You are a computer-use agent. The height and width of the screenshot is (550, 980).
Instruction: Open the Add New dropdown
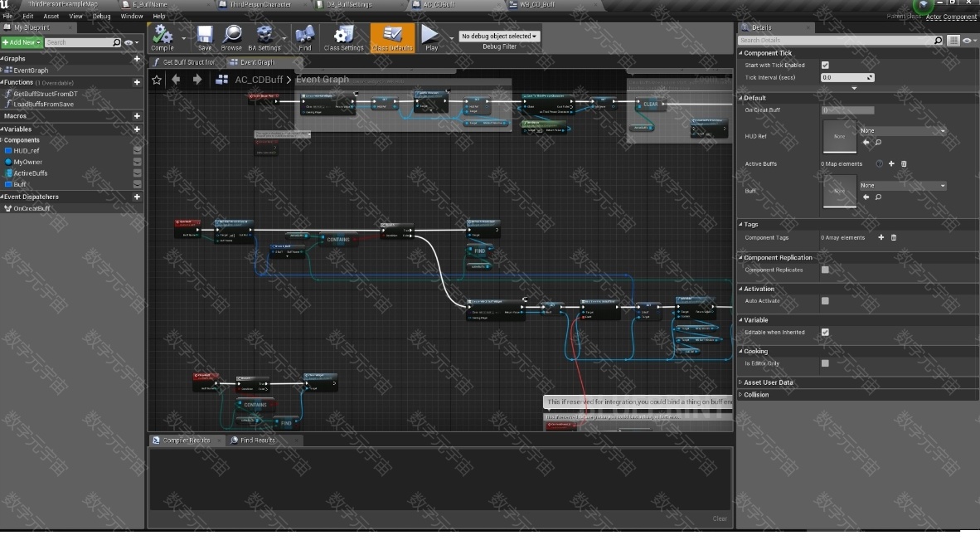[22, 42]
